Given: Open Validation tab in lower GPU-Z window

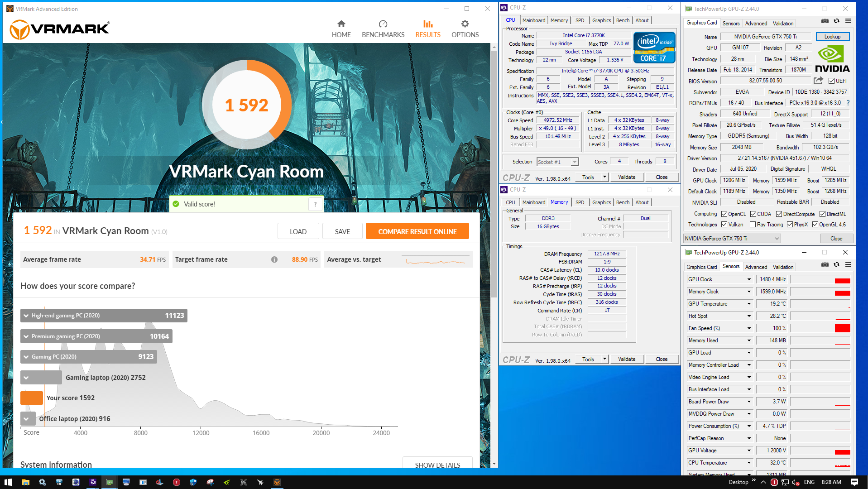Looking at the screenshot, I should (783, 267).
